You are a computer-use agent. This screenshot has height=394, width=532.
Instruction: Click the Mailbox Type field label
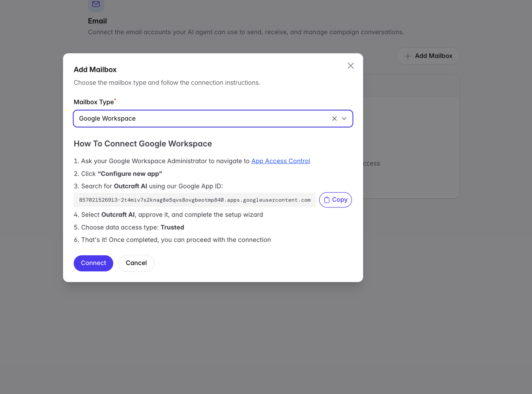(x=94, y=102)
